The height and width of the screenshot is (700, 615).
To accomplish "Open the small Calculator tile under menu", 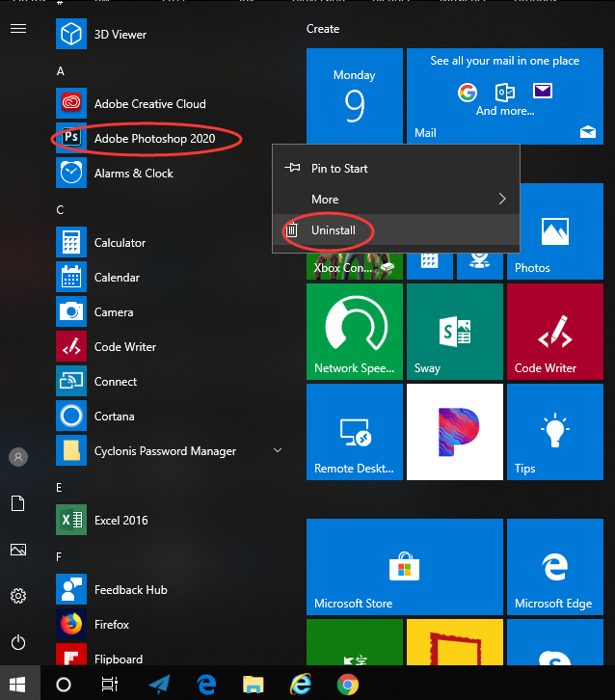I will point(429,266).
